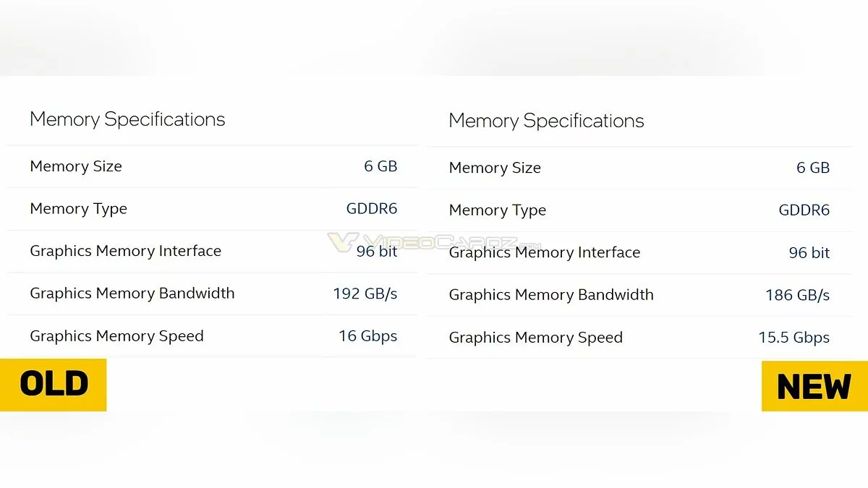Click GDDR6 value in new specs
The height and width of the screenshot is (488, 868).
804,210
